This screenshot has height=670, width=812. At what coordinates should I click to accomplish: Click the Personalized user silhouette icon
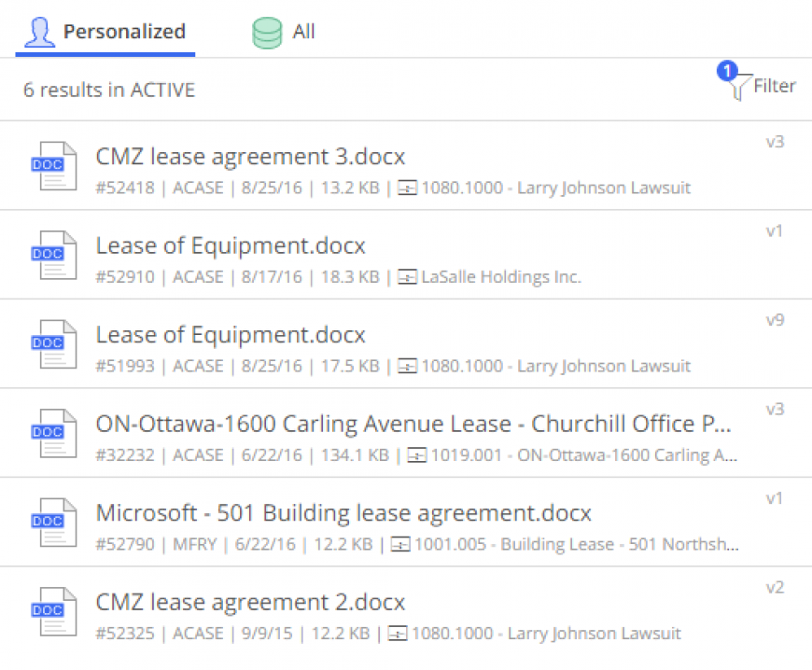pyautogui.click(x=40, y=32)
